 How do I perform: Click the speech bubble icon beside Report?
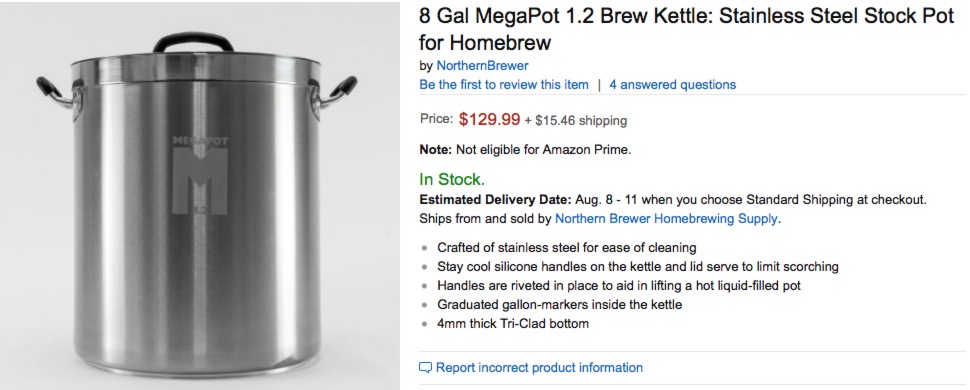[425, 368]
